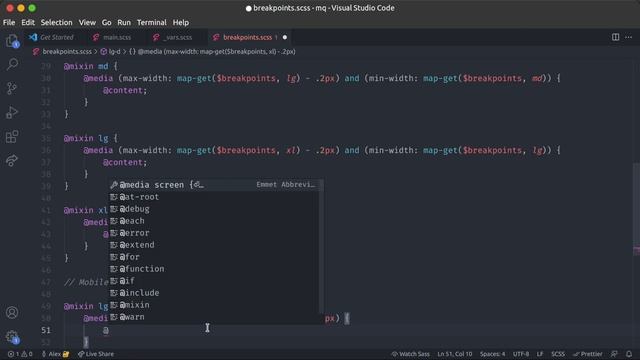640x360 pixels.
Task: Select the @include suggestion
Action: [x=215, y=293]
